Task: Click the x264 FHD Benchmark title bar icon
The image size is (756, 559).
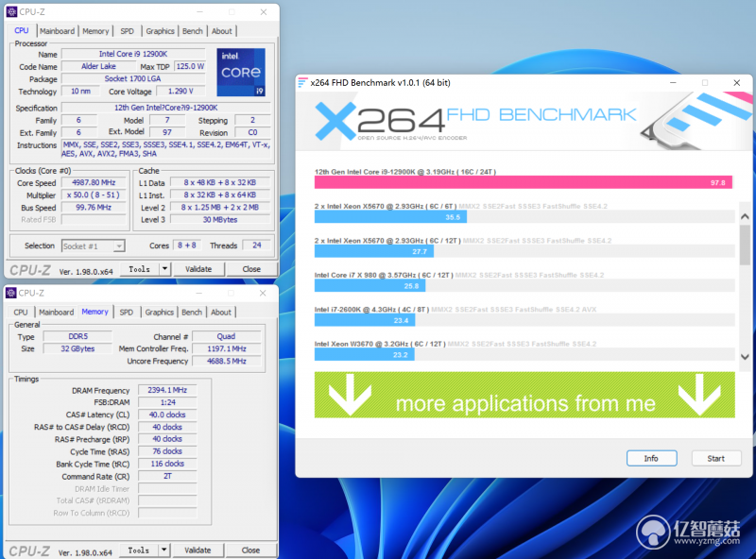Action: [x=302, y=83]
